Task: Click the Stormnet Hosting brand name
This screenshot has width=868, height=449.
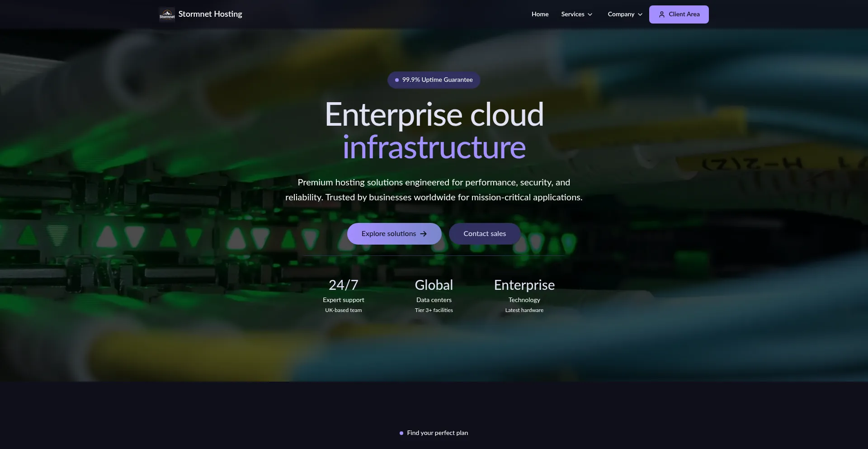Action: click(210, 14)
